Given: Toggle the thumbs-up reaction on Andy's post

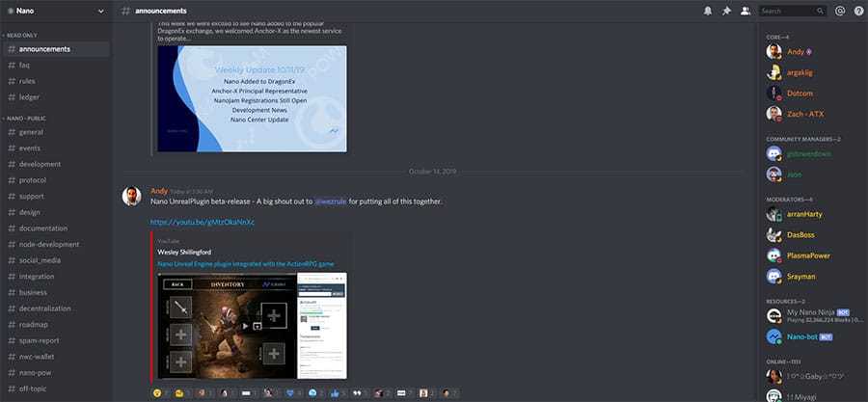Looking at the screenshot, I should [338, 393].
